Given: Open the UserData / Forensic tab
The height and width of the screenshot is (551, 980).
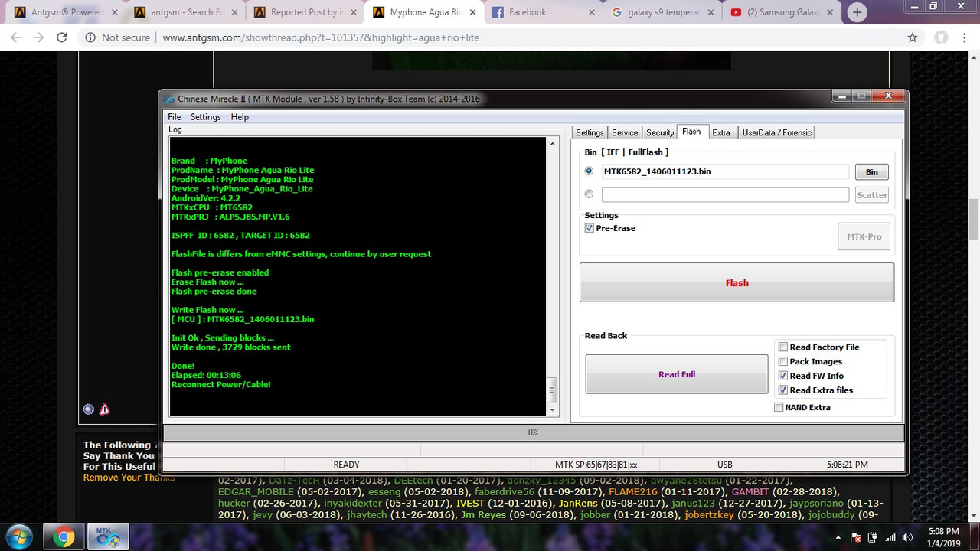Looking at the screenshot, I should (776, 132).
